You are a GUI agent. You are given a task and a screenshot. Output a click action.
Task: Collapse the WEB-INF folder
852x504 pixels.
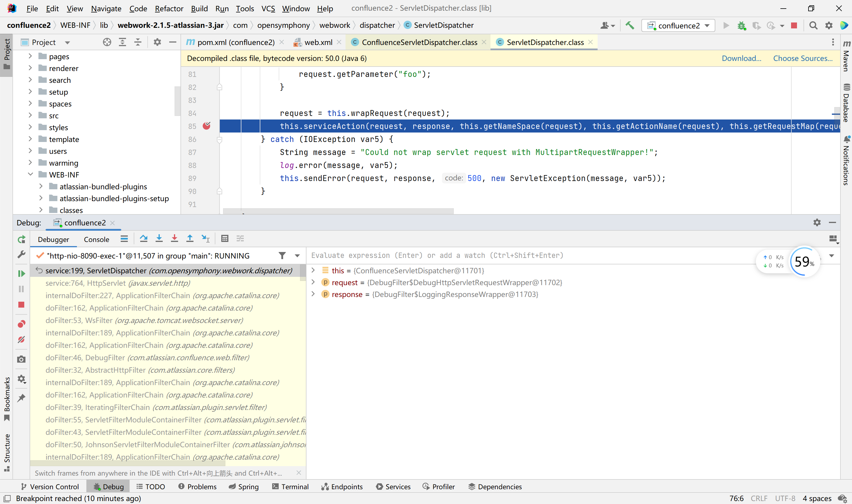(x=30, y=174)
